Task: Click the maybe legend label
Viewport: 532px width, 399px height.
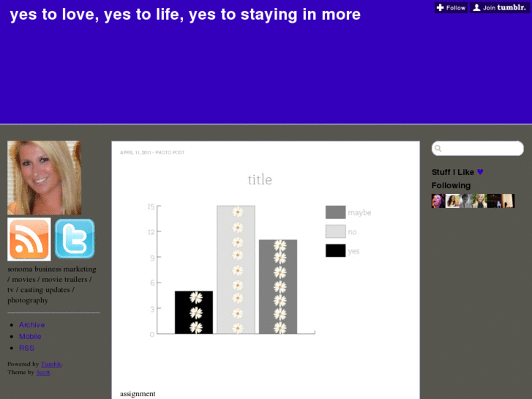Action: [359, 213]
